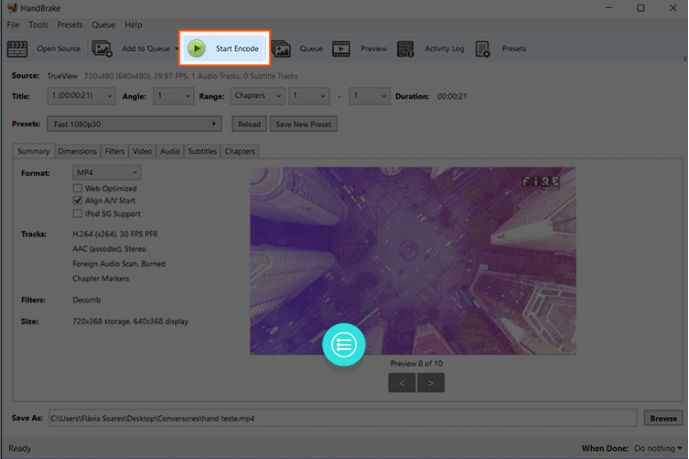Click the Save New Preset button
This screenshot has width=689, height=459.
click(x=305, y=124)
